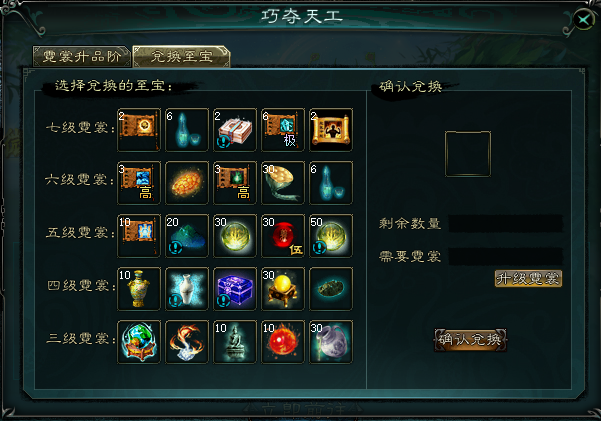Close the 巧夺天工 window
Image resolution: width=601 pixels, height=421 pixels.
point(584,19)
